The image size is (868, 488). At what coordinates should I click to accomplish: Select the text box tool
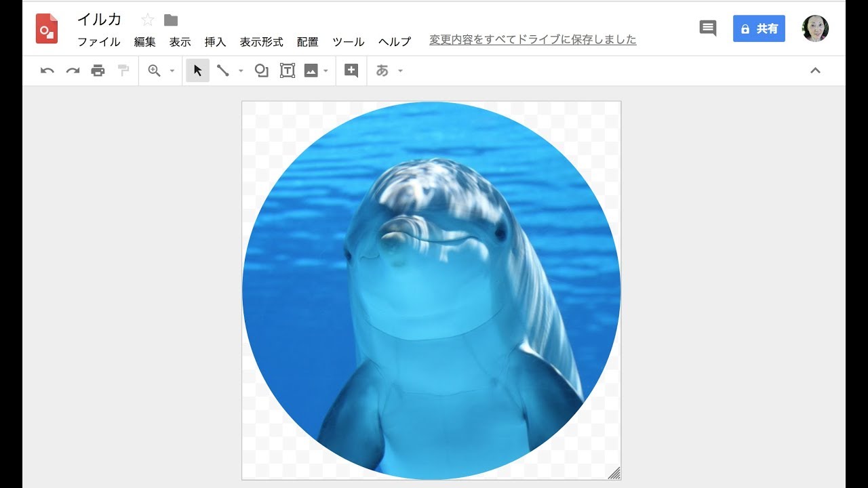pyautogui.click(x=288, y=70)
